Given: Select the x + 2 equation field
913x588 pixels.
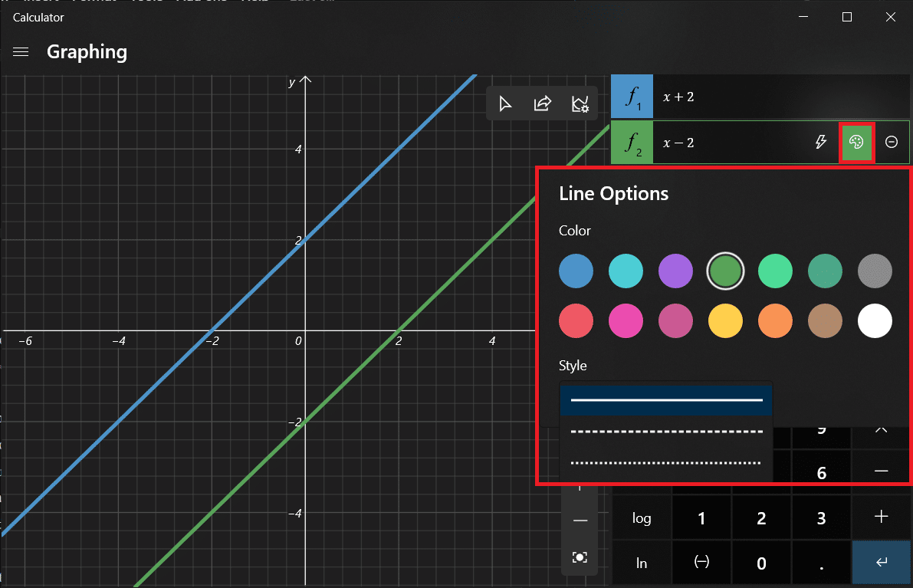Looking at the screenshot, I should point(780,97).
